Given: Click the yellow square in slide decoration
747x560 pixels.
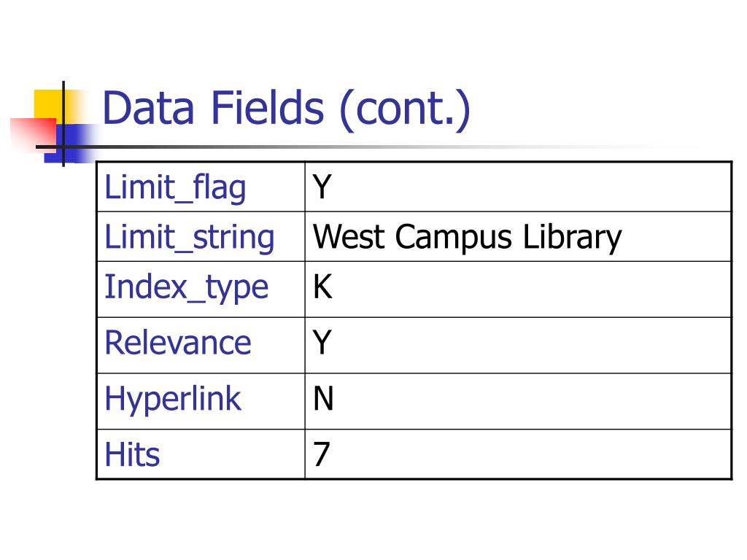Looking at the screenshot, I should [48, 105].
